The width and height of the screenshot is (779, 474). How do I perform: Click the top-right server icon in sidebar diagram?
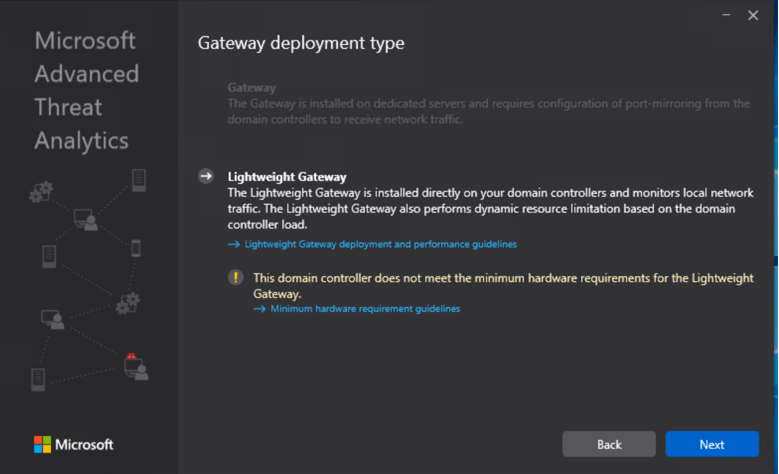pos(139,180)
